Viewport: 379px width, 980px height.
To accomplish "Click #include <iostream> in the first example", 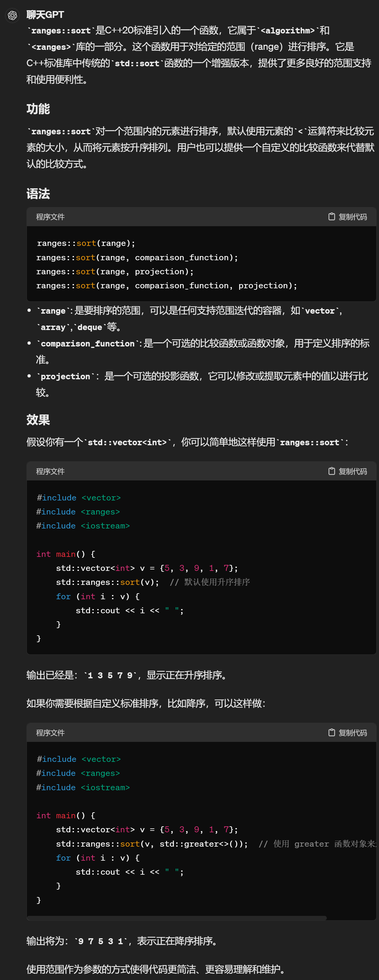I will [x=83, y=526].
